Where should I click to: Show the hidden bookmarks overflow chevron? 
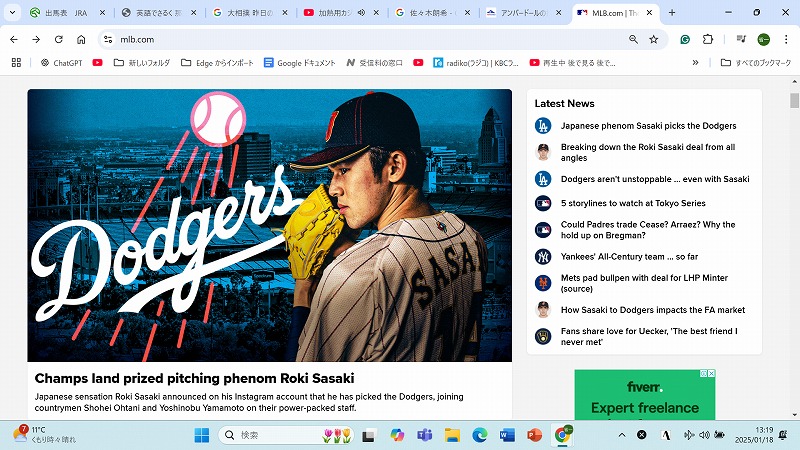tap(695, 63)
